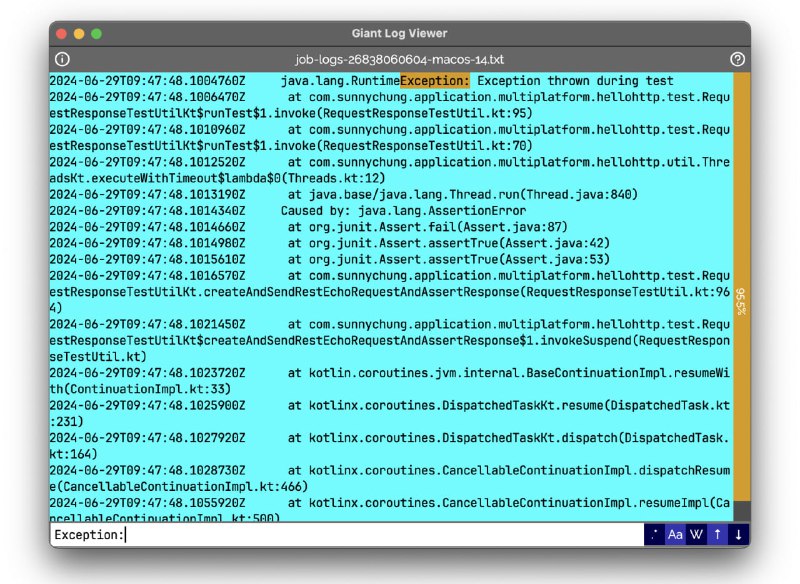This screenshot has width=800, height=584.
Task: Click the file name job-logs-26838060604-macos-14.txt
Action: coord(400,59)
